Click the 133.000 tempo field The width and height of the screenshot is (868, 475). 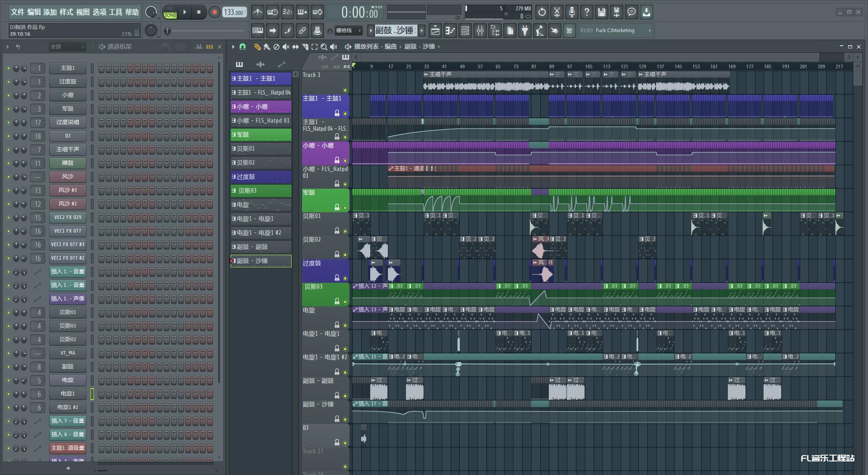(x=234, y=12)
